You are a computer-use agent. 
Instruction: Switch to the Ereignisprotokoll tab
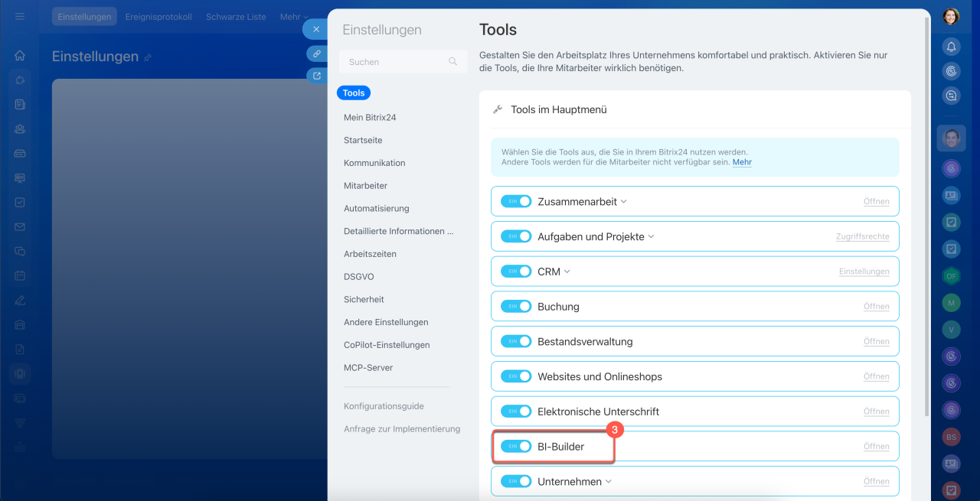coord(159,16)
